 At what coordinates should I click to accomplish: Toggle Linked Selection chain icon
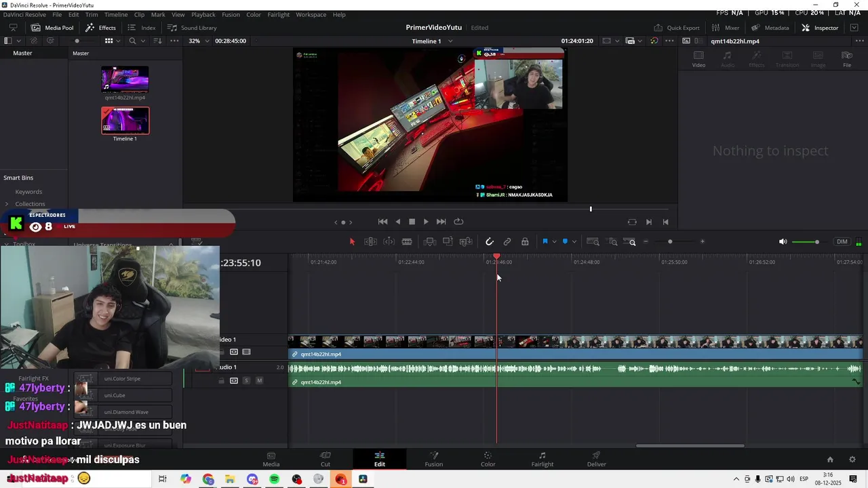click(x=507, y=242)
